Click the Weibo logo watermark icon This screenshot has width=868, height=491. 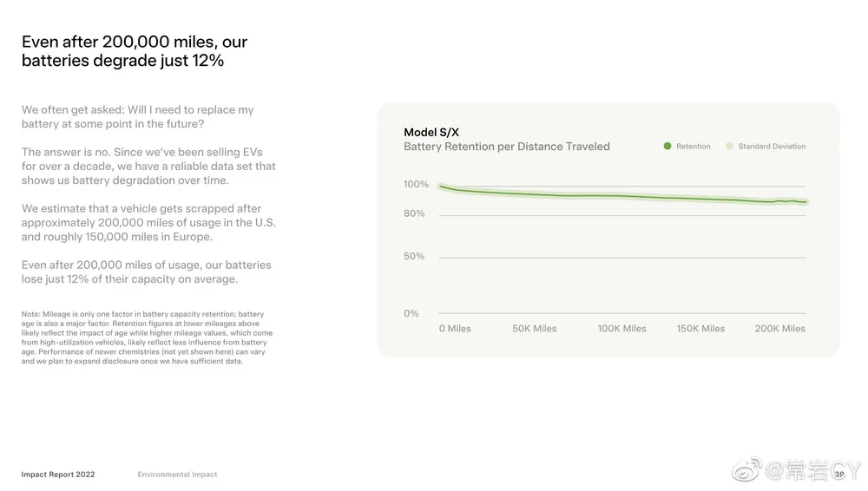[746, 469]
